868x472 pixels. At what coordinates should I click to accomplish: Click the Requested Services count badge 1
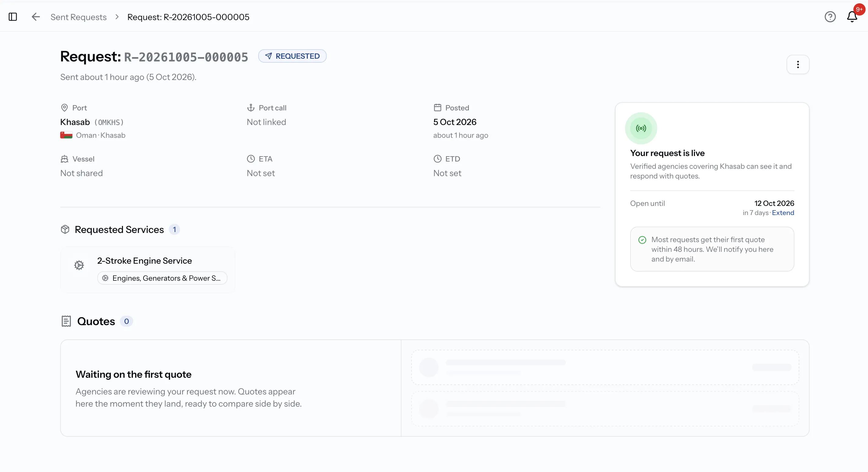(174, 229)
